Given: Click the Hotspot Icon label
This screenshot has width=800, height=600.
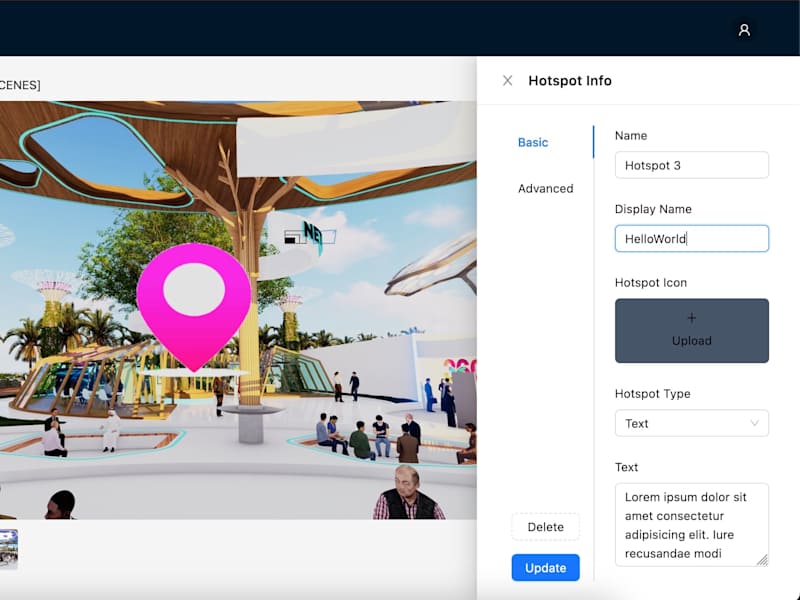Looking at the screenshot, I should [651, 283].
